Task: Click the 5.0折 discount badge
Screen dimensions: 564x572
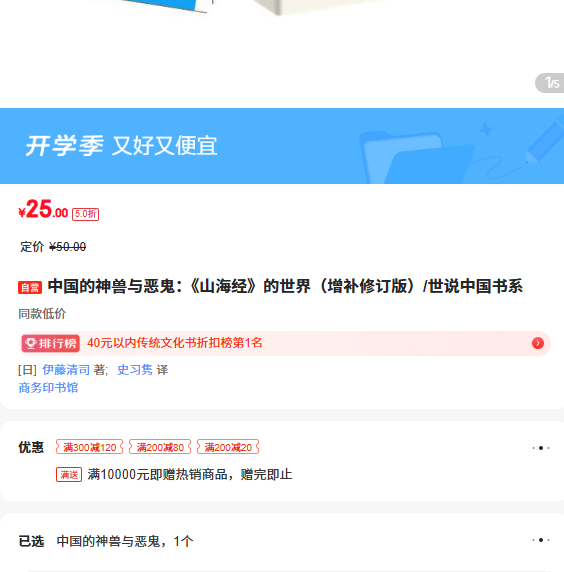Action: click(x=85, y=214)
